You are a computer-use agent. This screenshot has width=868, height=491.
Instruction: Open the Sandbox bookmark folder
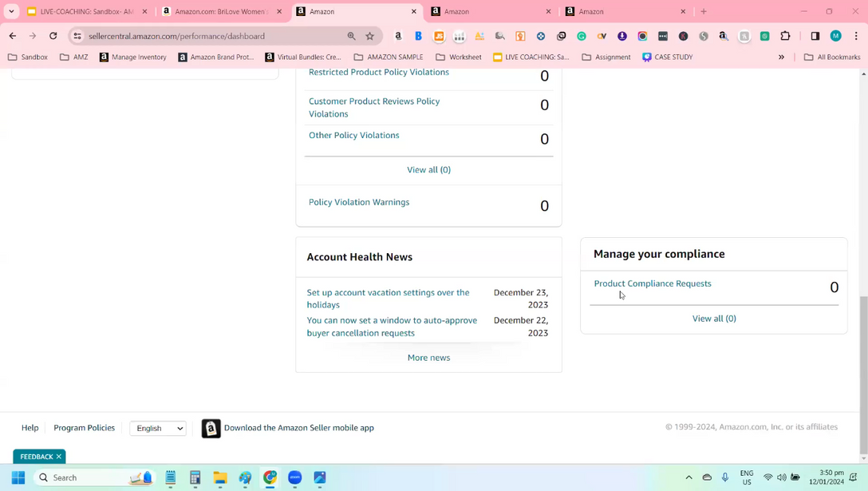click(28, 57)
